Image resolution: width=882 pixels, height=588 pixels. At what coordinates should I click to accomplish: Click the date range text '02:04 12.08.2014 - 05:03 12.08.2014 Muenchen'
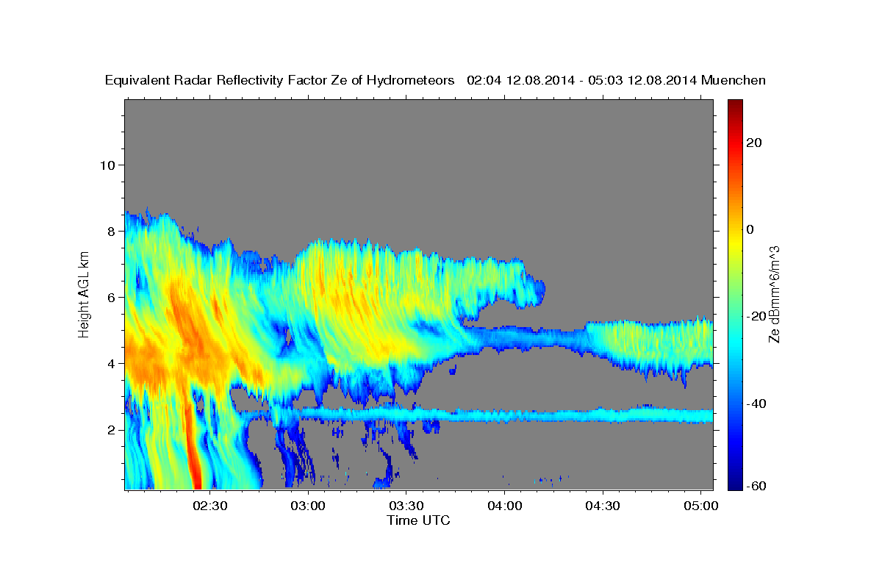(617, 81)
